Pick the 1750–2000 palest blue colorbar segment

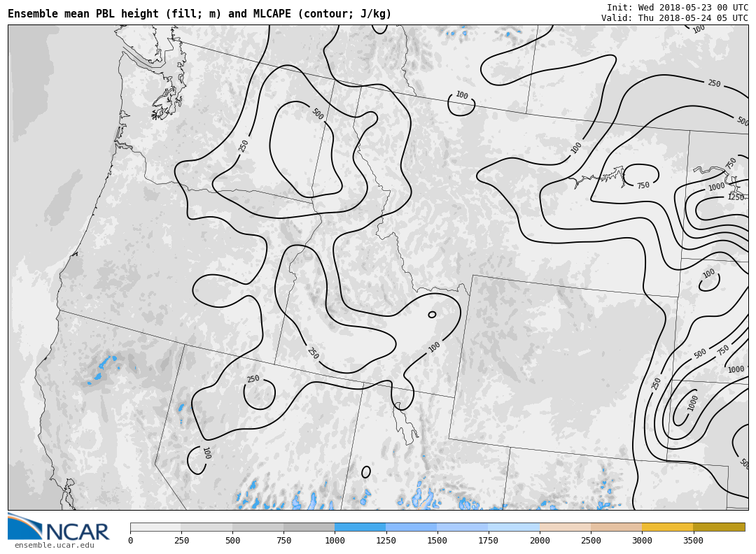point(514,527)
